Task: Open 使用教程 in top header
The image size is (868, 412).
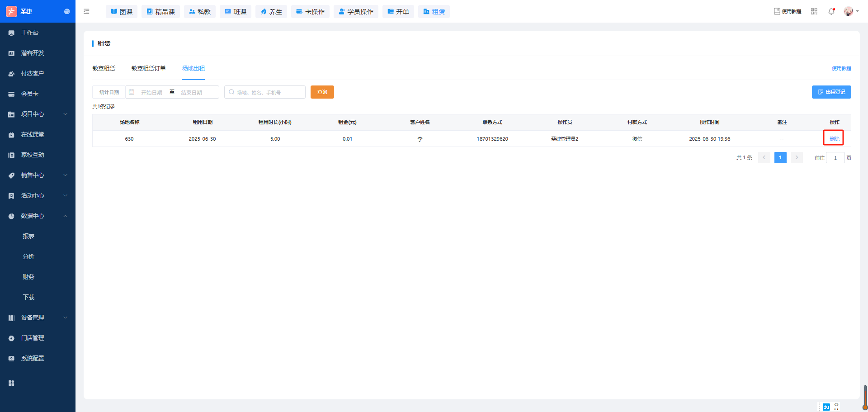Action: 788,11
